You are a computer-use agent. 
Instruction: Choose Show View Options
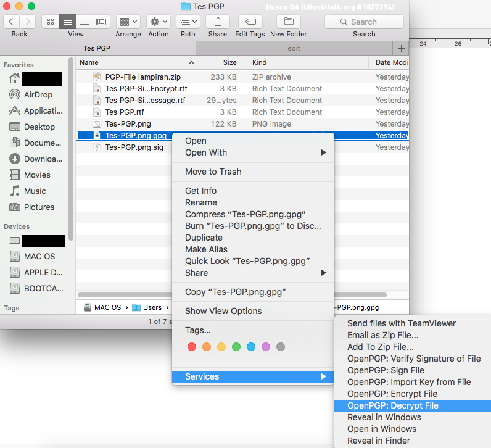(x=253, y=311)
